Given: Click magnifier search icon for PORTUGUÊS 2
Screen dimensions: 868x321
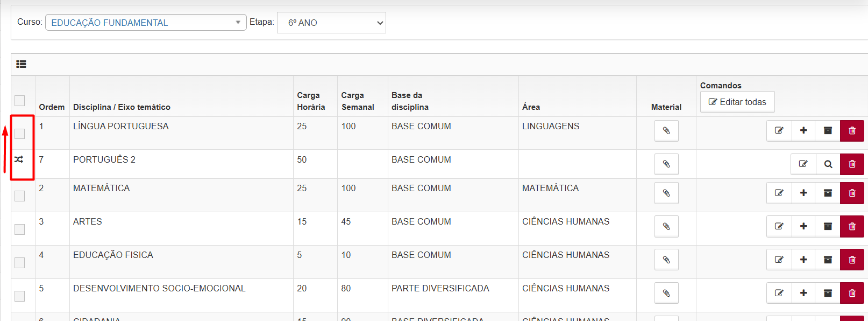Looking at the screenshot, I should 828,164.
